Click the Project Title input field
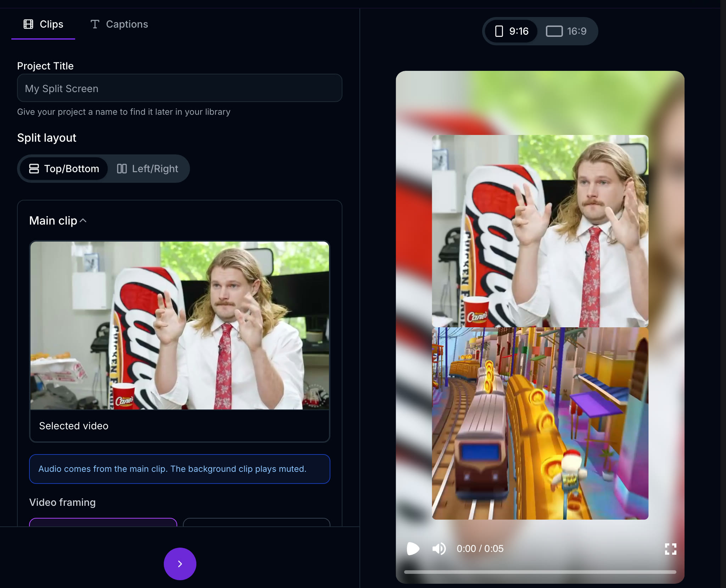The height and width of the screenshot is (588, 726). coord(179,88)
